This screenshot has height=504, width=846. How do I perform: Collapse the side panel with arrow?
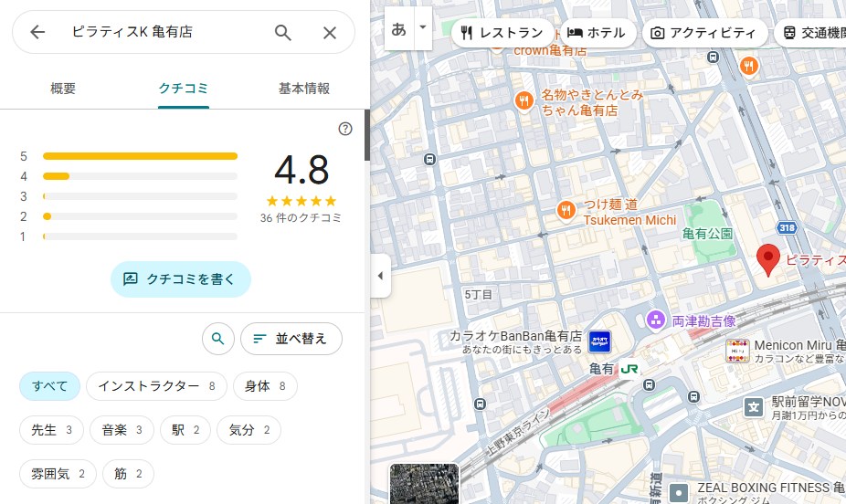tap(380, 276)
